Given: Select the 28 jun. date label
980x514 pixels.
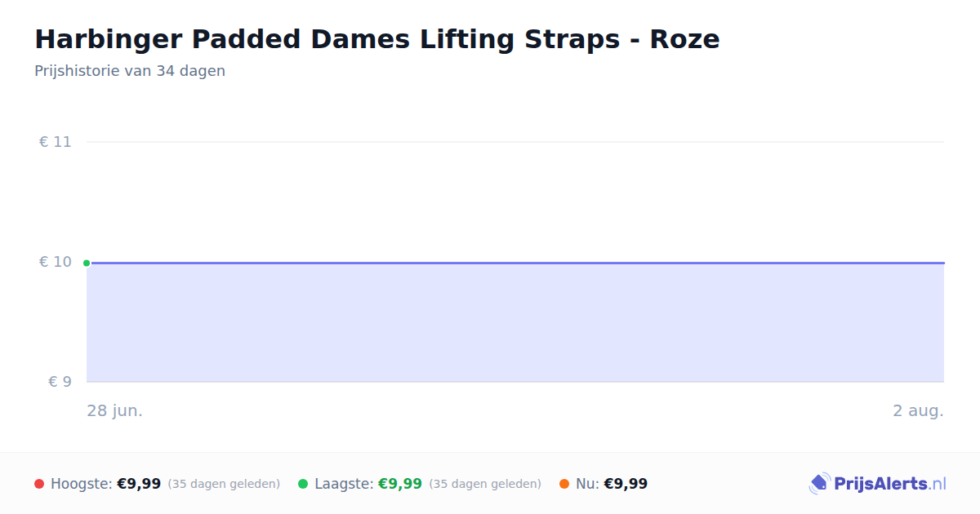Looking at the screenshot, I should pyautogui.click(x=115, y=410).
